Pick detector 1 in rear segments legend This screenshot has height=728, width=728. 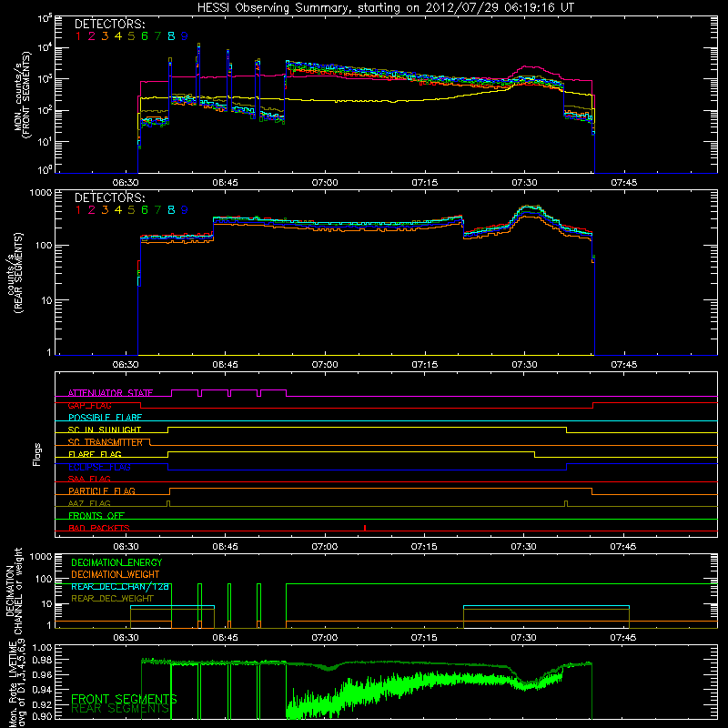tap(78, 210)
